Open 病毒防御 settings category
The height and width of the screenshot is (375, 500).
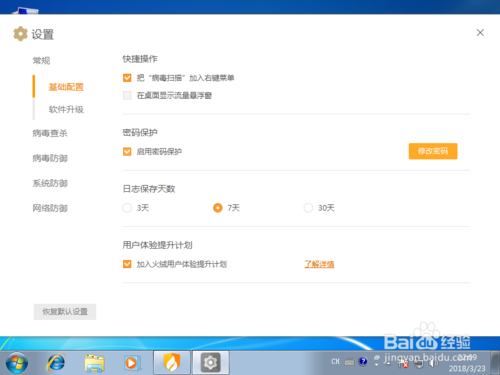50,158
